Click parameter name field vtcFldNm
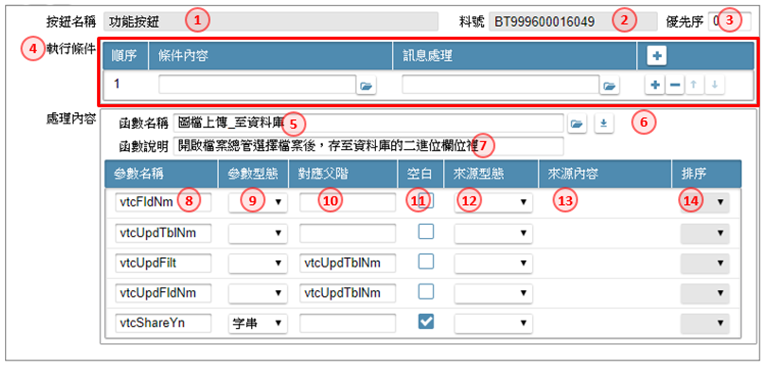The width and height of the screenshot is (765, 367). [163, 202]
